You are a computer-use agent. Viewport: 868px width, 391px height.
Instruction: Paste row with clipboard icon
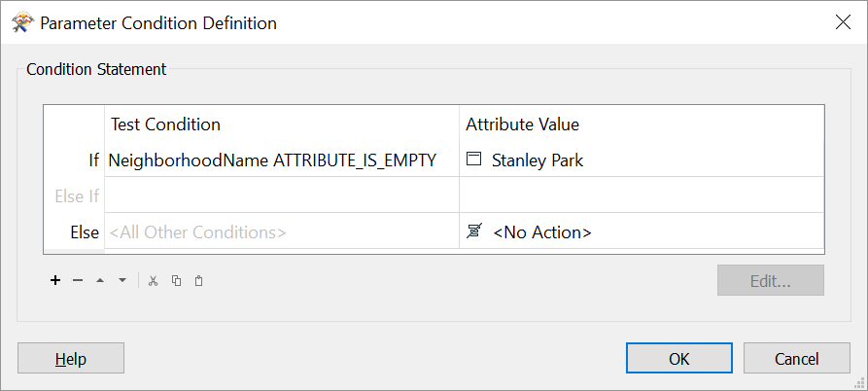click(x=198, y=281)
